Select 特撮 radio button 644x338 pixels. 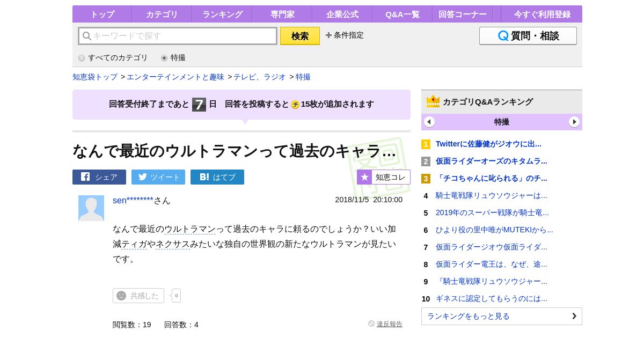(x=164, y=58)
